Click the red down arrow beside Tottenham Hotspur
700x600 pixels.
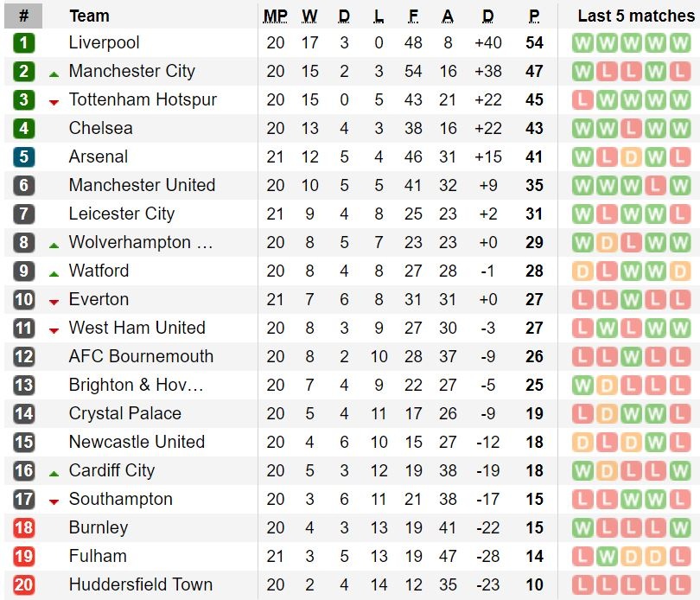pyautogui.click(x=54, y=102)
